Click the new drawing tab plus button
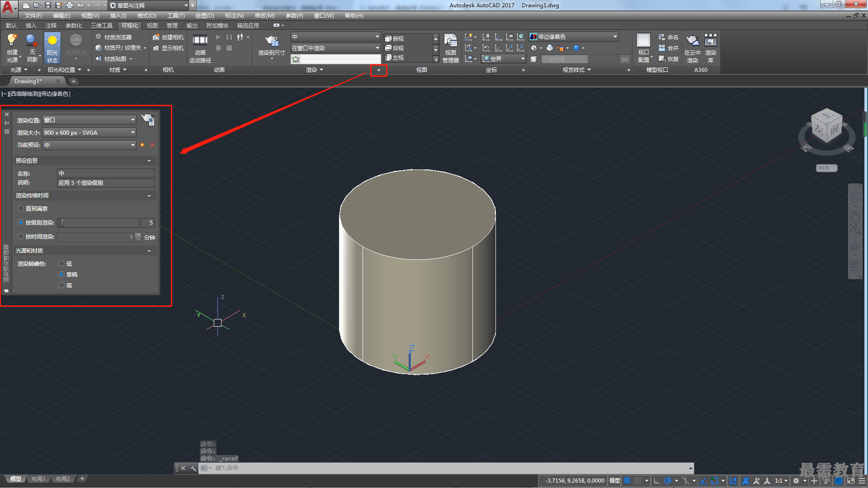The height and width of the screenshot is (488, 868). tap(74, 81)
